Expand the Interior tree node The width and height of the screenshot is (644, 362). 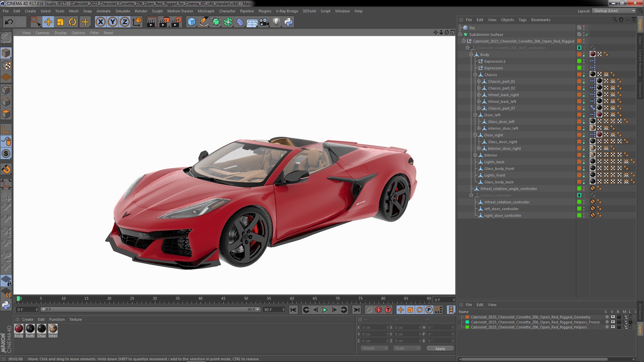click(x=475, y=155)
